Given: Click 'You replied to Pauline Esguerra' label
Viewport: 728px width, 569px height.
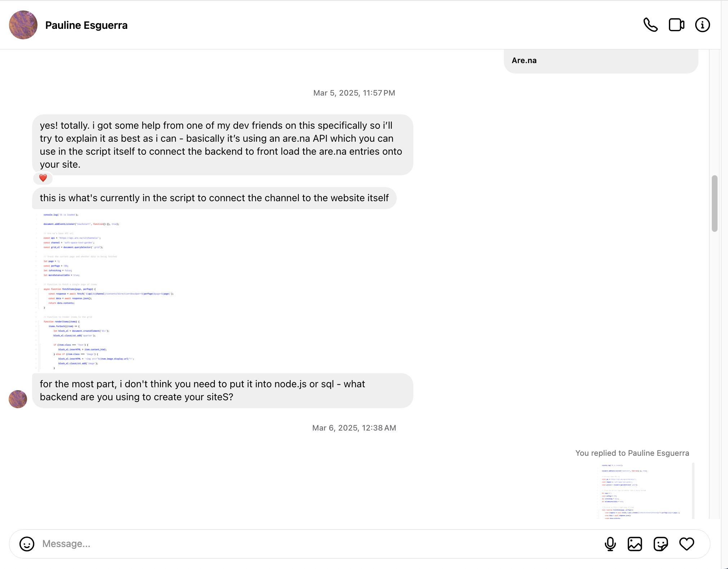Looking at the screenshot, I should [x=632, y=453].
